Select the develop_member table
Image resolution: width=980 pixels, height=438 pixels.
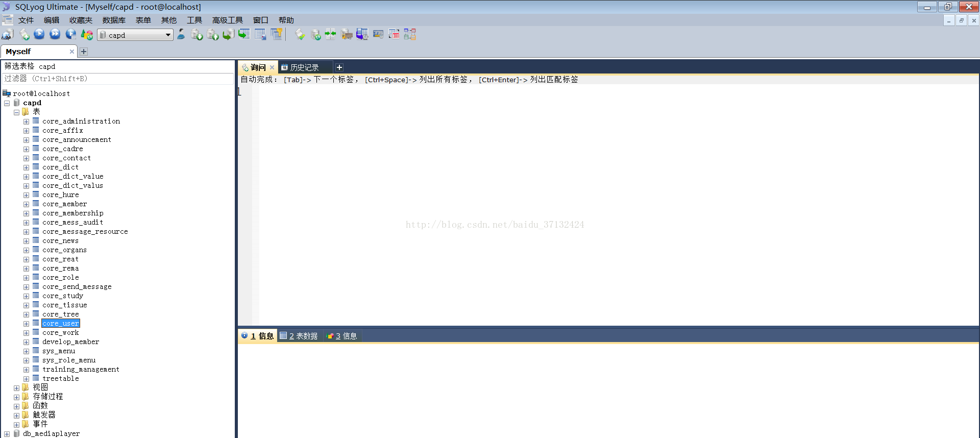(x=71, y=342)
